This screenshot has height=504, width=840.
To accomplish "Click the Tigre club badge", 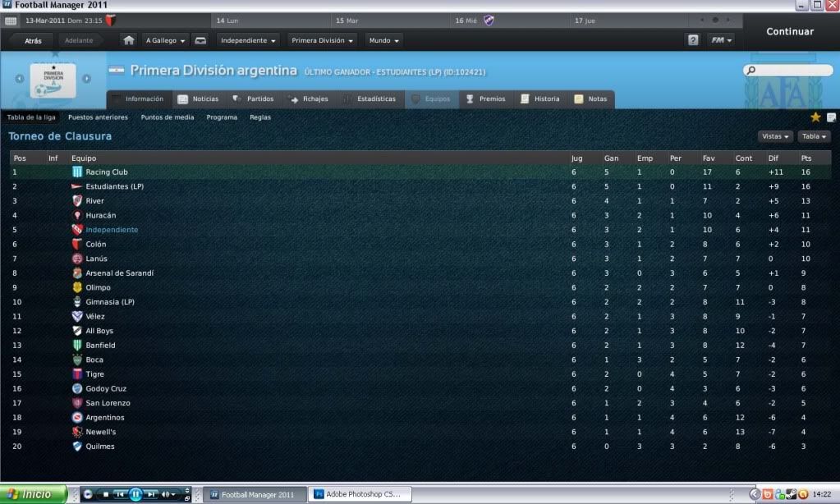I will coord(77,374).
